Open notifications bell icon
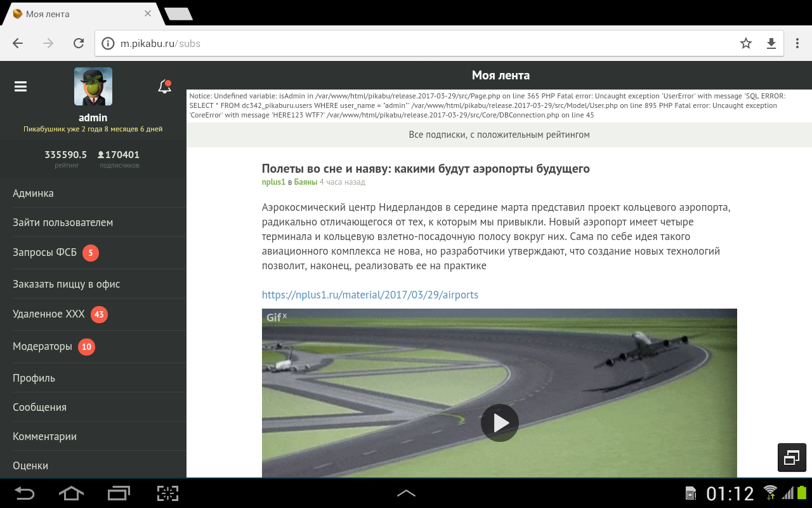The image size is (812, 508). pyautogui.click(x=164, y=87)
